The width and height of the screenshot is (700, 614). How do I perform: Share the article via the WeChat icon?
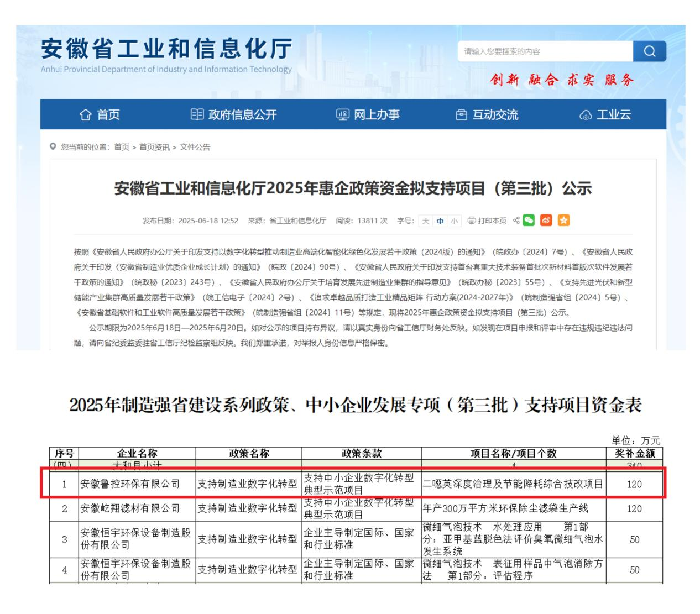530,220
